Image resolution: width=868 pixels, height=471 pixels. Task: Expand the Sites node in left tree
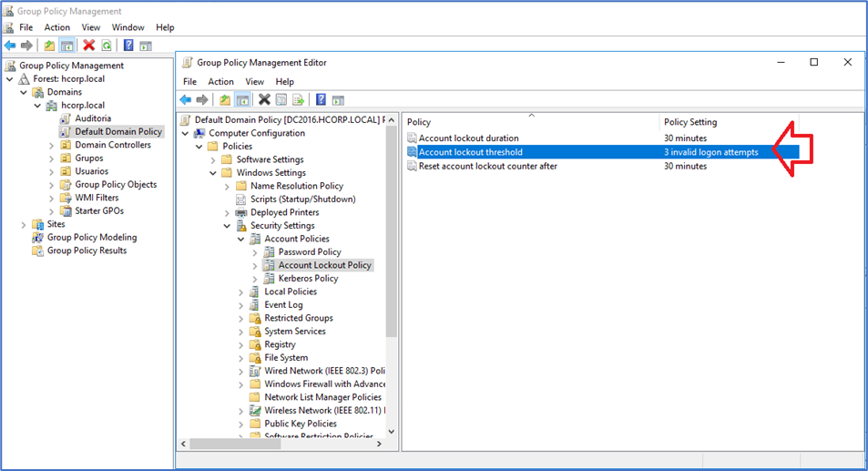click(x=24, y=224)
